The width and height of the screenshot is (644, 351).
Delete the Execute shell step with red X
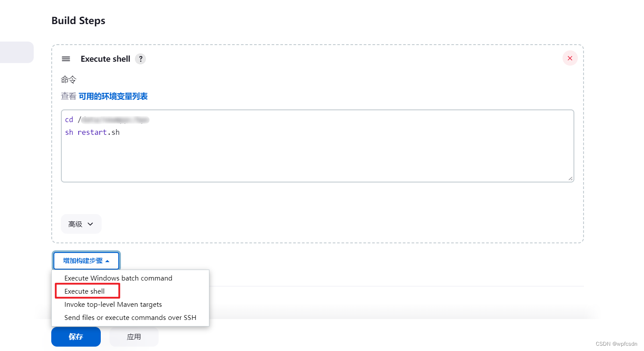pos(570,58)
